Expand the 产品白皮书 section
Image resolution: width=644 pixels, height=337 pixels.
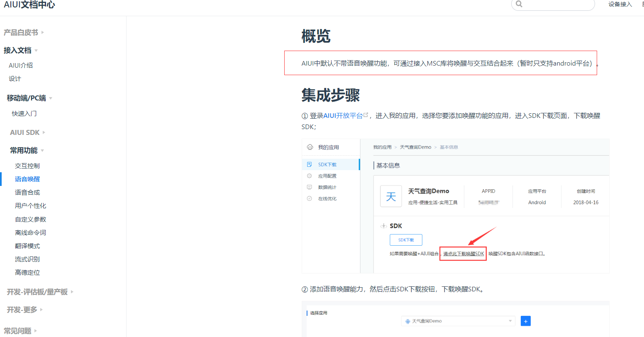[x=24, y=32]
